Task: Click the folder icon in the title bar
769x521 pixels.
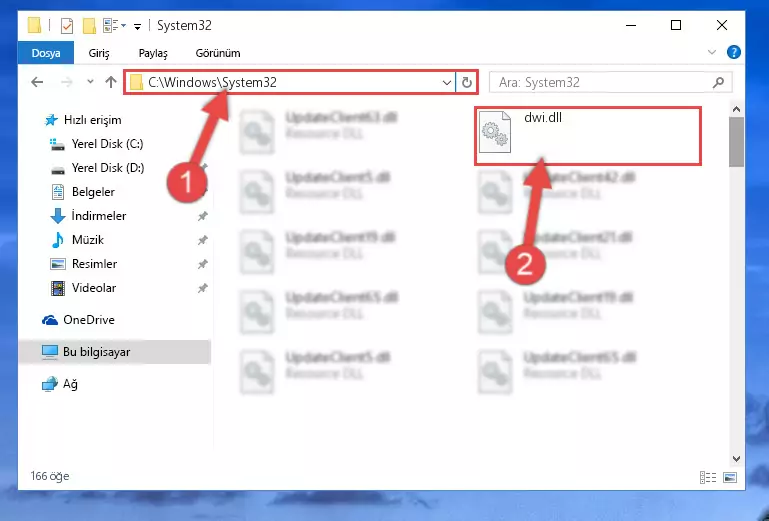Action: coord(34,26)
